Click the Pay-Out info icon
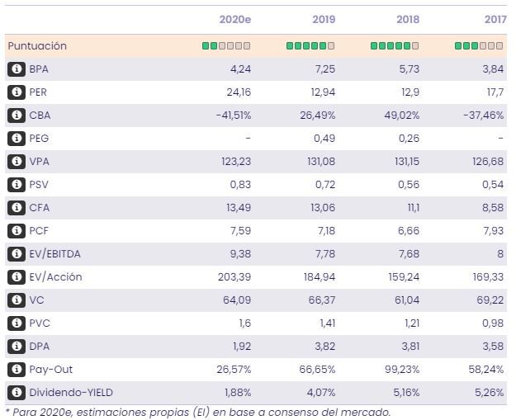 16,370
